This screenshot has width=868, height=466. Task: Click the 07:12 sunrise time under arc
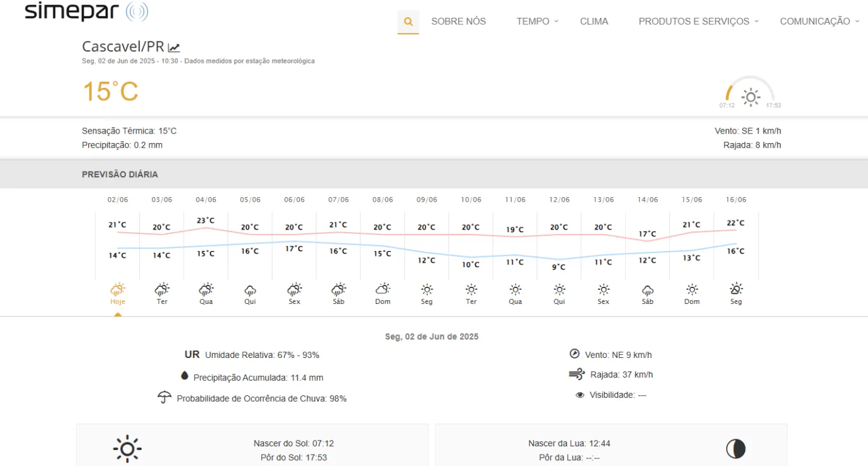click(727, 106)
